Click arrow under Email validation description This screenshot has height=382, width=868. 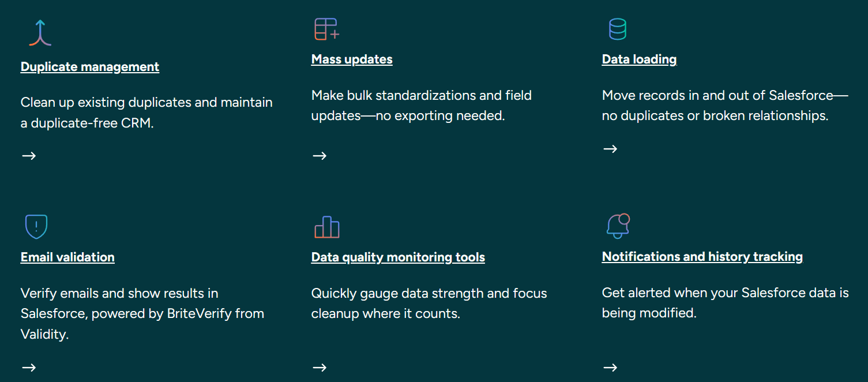coord(29,368)
